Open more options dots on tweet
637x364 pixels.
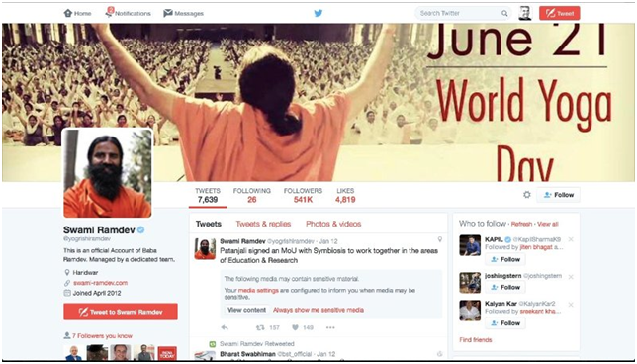tap(330, 327)
